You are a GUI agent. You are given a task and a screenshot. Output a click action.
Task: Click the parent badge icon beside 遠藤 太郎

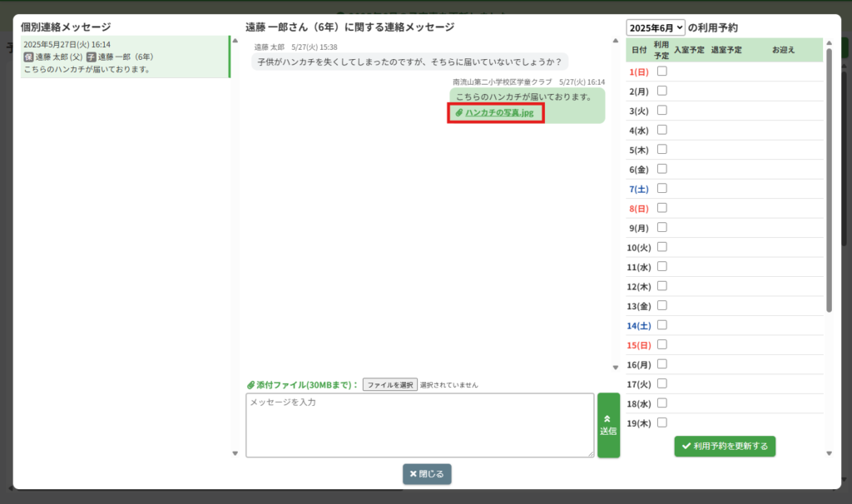[x=28, y=57]
